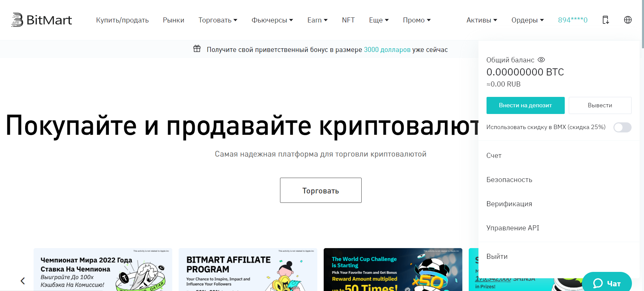Click the Внести на депозит button
644x291 pixels.
[x=525, y=105]
